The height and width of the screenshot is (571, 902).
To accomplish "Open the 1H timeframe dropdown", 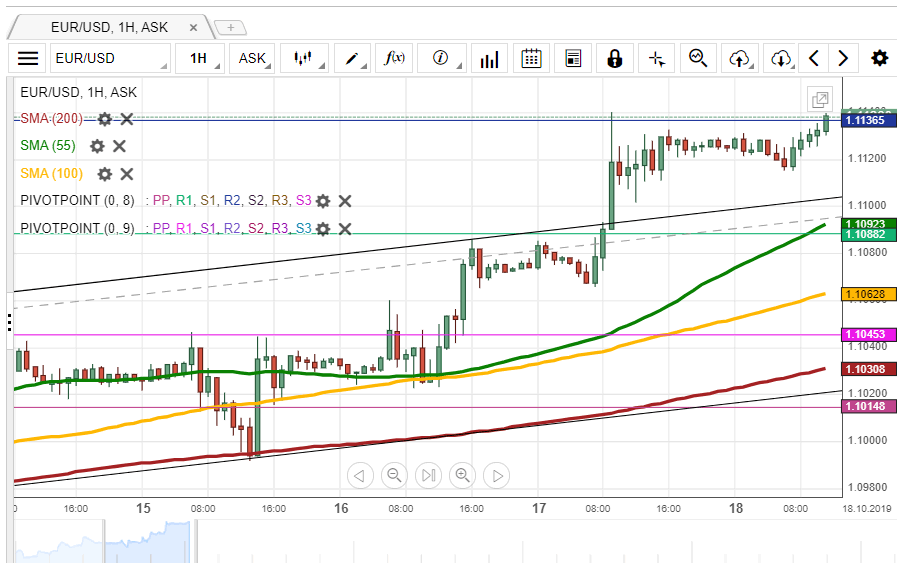I will pos(200,58).
